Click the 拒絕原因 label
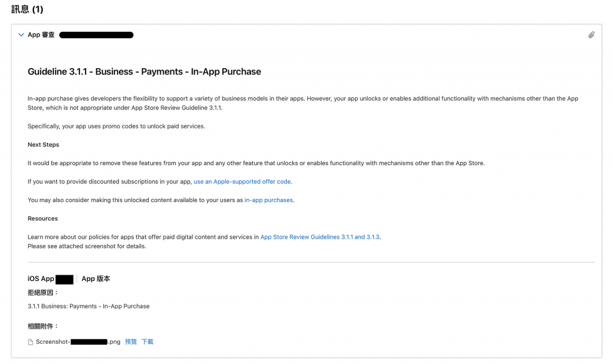 (43, 293)
